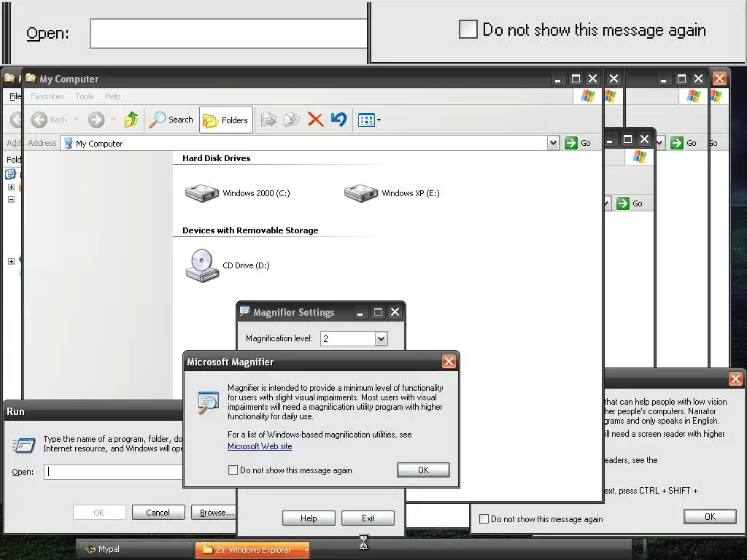Click the Run dialog program icon
This screenshot has height=560, width=747.
point(24,445)
